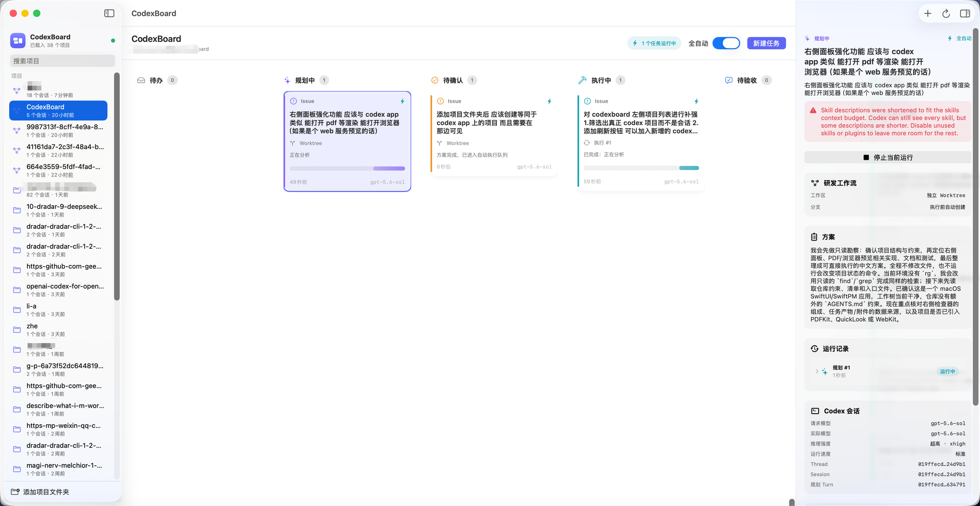Image resolution: width=980 pixels, height=506 pixels.
Task: Open the li-a project
Action: (58, 310)
